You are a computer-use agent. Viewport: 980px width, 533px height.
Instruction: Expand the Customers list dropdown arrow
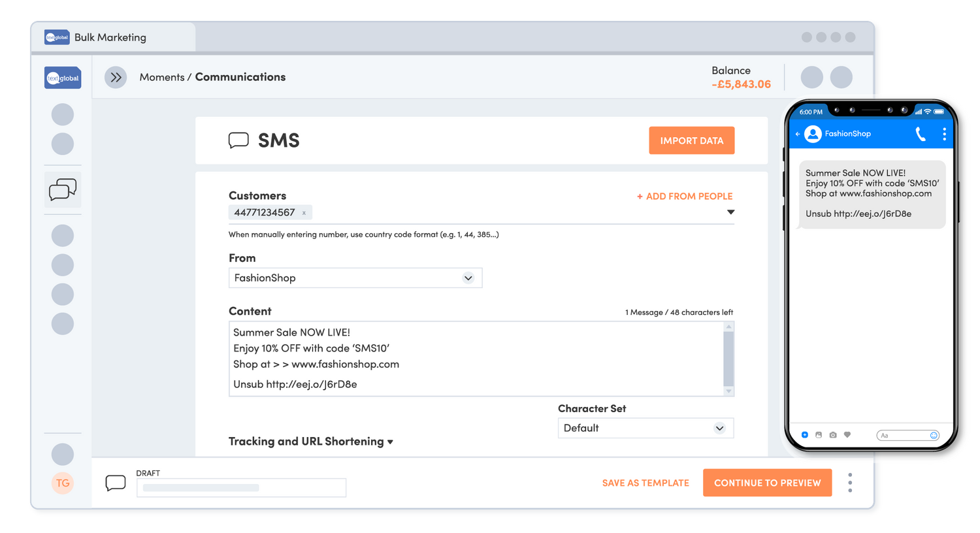730,212
